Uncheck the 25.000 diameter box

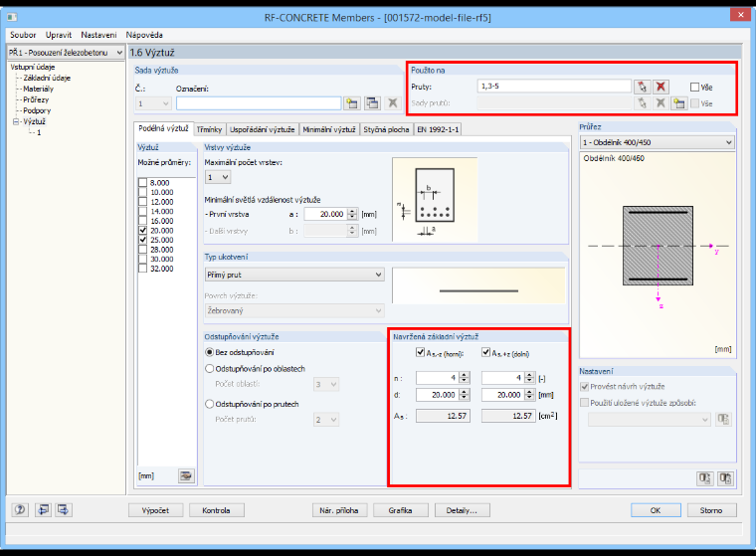(x=142, y=240)
